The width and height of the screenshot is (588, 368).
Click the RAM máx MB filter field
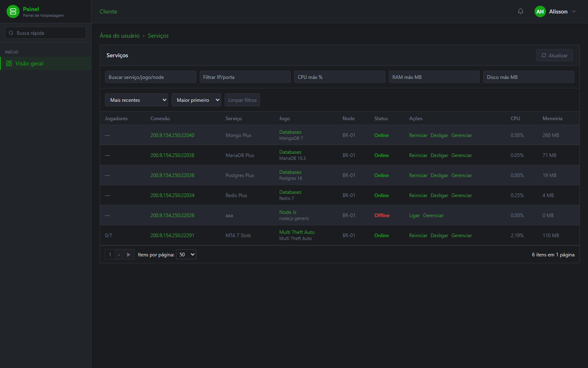pyautogui.click(x=434, y=77)
